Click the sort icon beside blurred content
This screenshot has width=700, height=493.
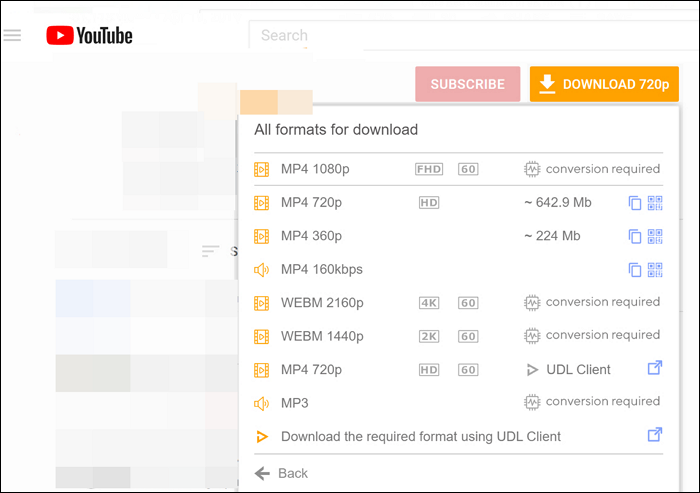tap(210, 251)
